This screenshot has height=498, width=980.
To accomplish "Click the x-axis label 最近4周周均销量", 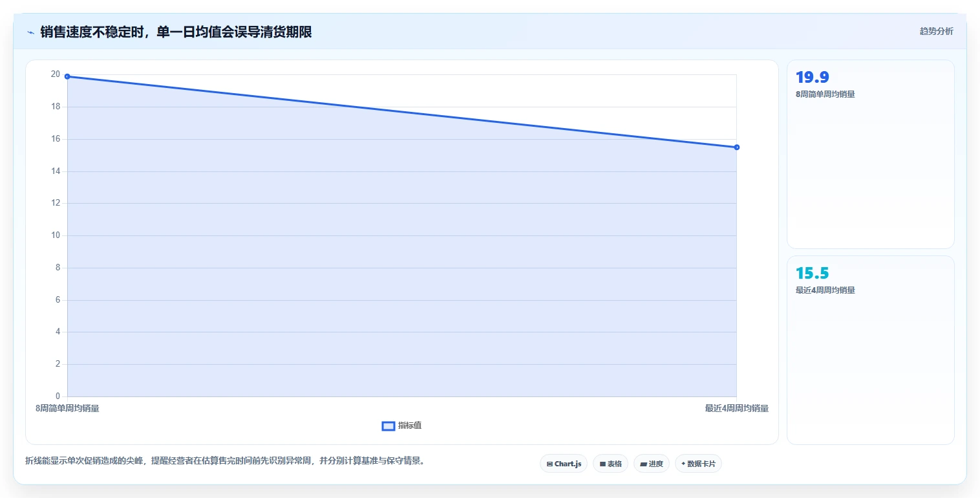I will click(737, 409).
